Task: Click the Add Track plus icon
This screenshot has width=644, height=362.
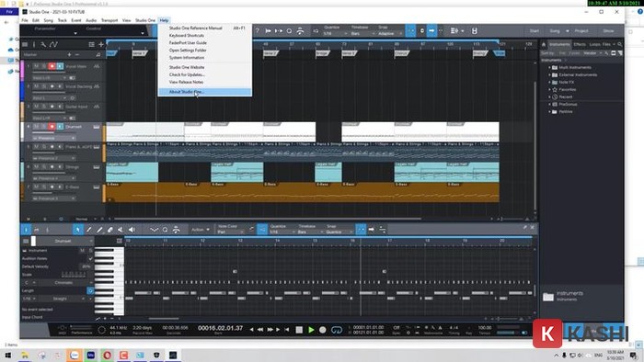Action: 101,44
